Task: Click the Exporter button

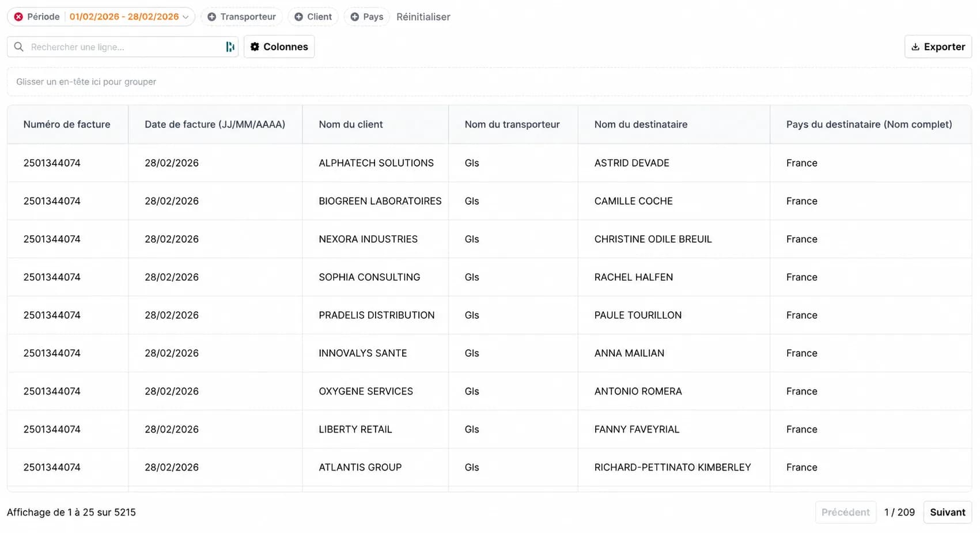Action: 938,47
